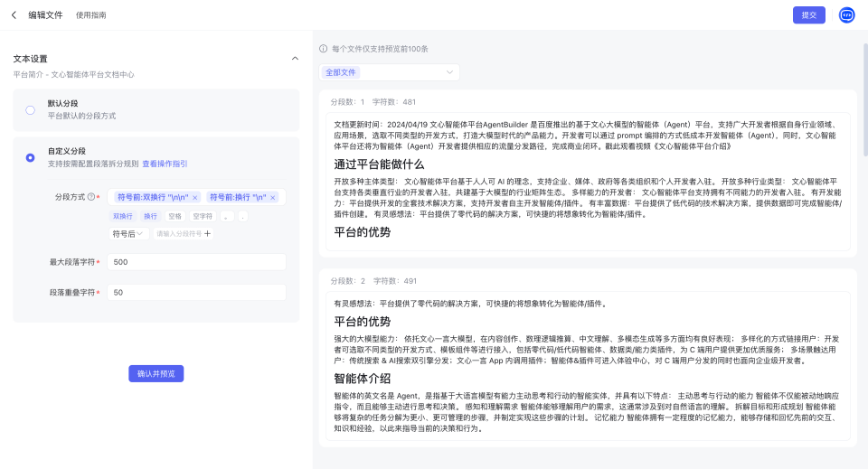This screenshot has width=868, height=469.
Task: Click the 请输入分段符号 input field
Action: point(179,234)
